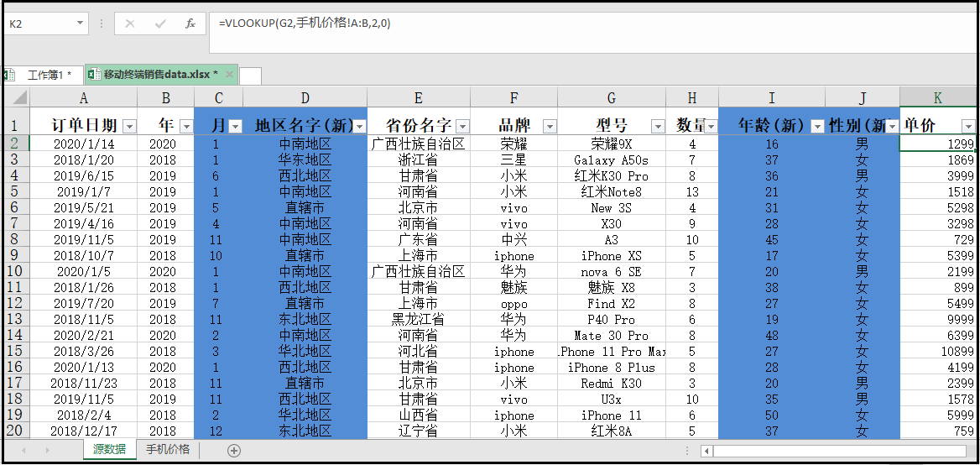The image size is (980, 465).
Task: Click the horizontal scrollbar left arrow
Action: point(706,451)
